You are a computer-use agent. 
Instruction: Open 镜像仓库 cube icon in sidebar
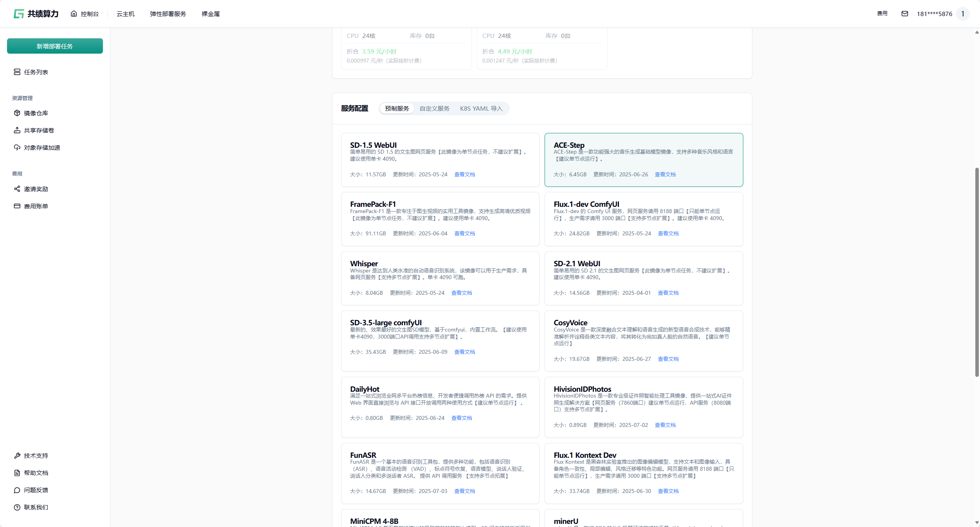click(17, 113)
